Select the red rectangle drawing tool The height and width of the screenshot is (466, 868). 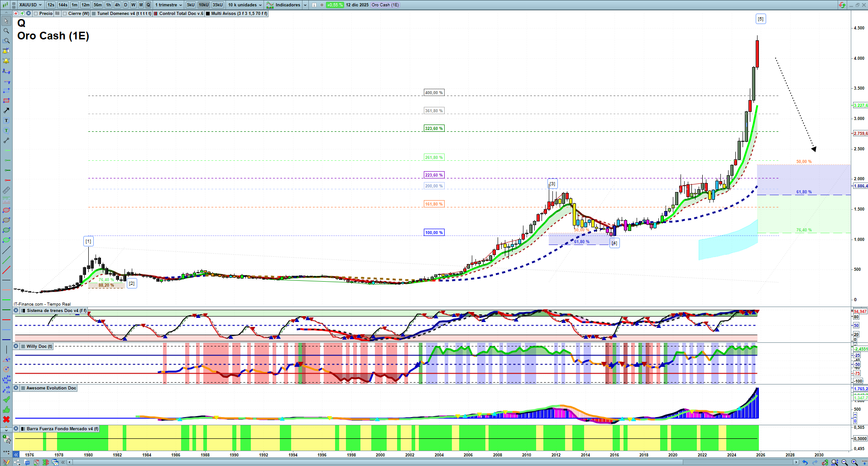6,101
